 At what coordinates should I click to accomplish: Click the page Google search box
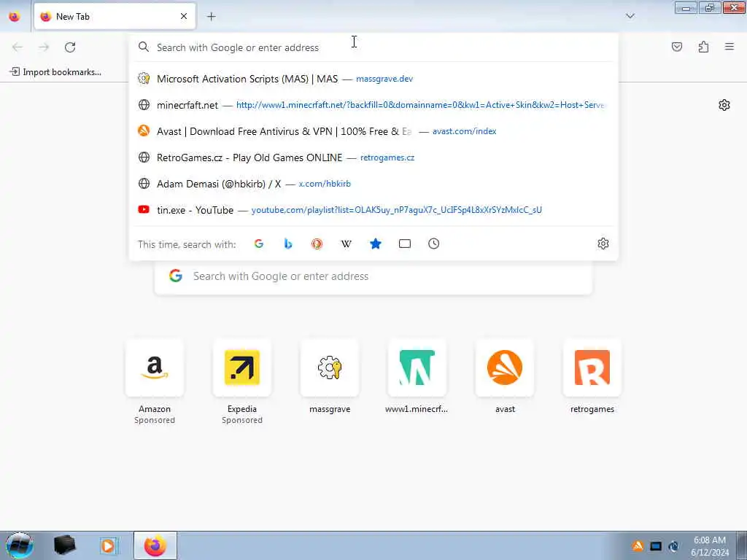373,276
